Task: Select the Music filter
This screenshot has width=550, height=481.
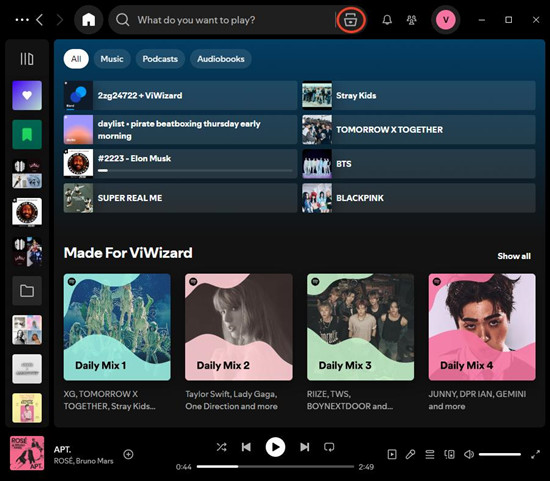Action: coord(112,59)
